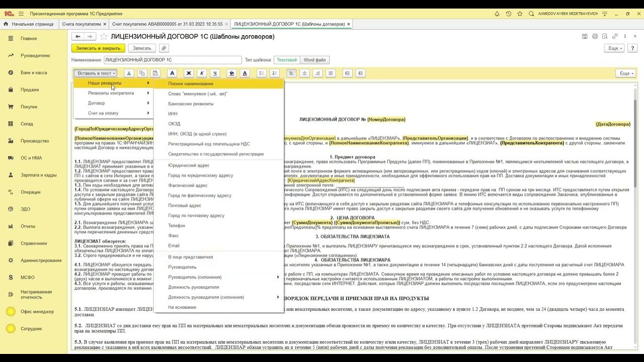Screen dimensions: 644x362
Task: Click the 'Наименование' input field
Action: pos(173,60)
